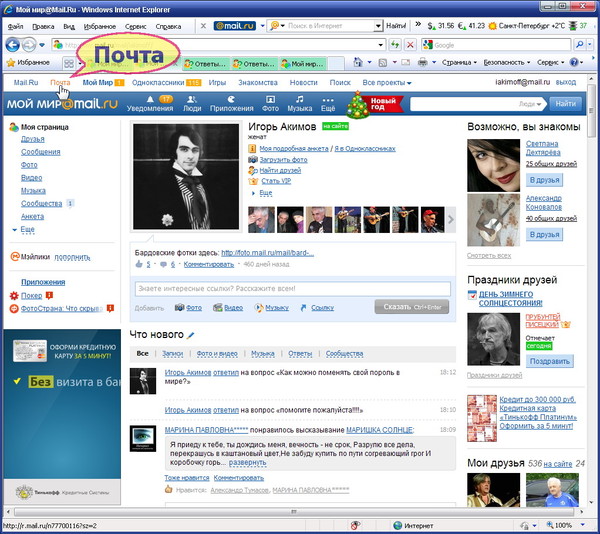Expand Все проекты dropdown

pyautogui.click(x=387, y=83)
